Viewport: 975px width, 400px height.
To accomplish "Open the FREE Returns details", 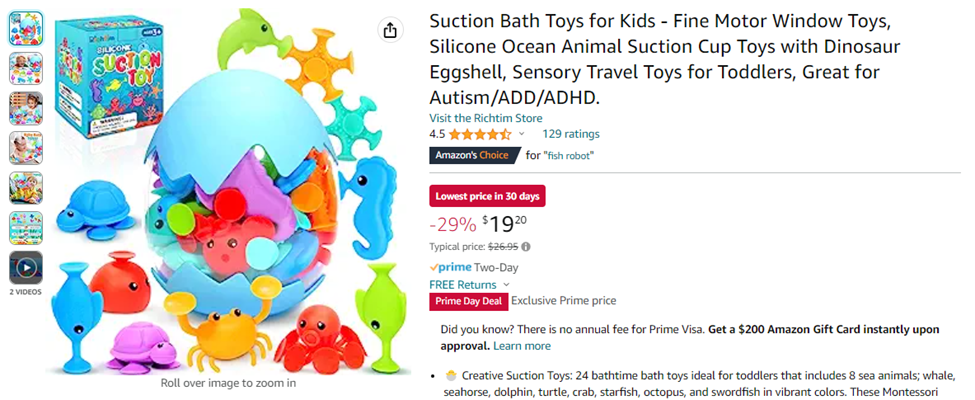I will (463, 285).
